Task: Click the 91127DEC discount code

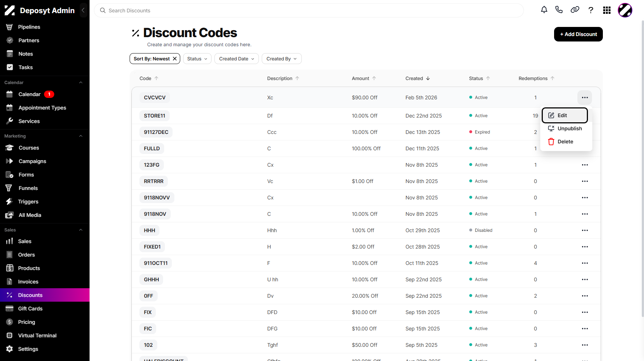Action: (156, 132)
